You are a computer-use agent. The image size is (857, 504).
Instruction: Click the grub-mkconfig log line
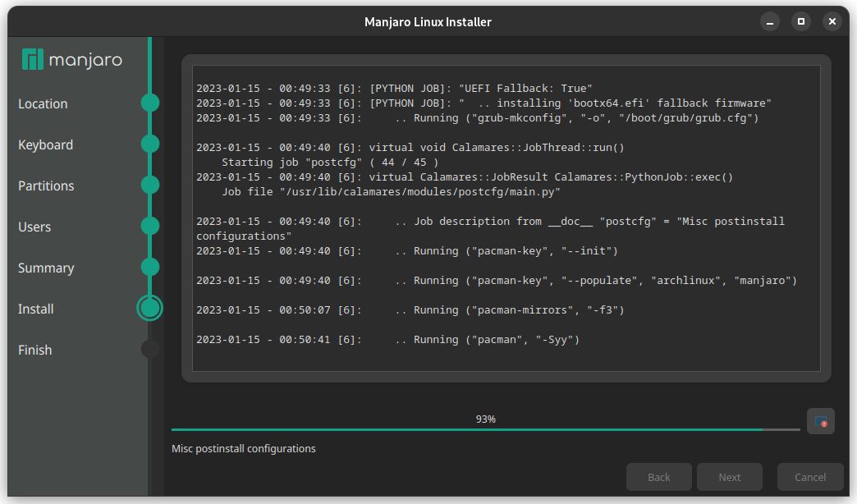[x=477, y=118]
